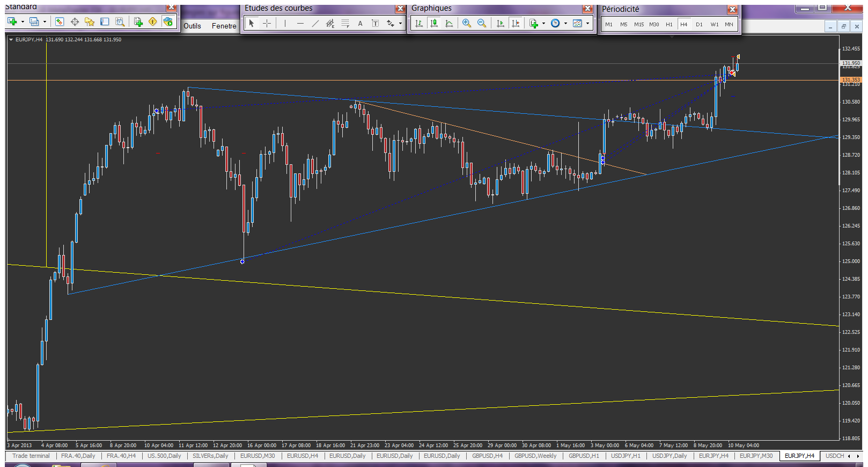Toggle Expert Advisors auto-trading icon

point(168,21)
